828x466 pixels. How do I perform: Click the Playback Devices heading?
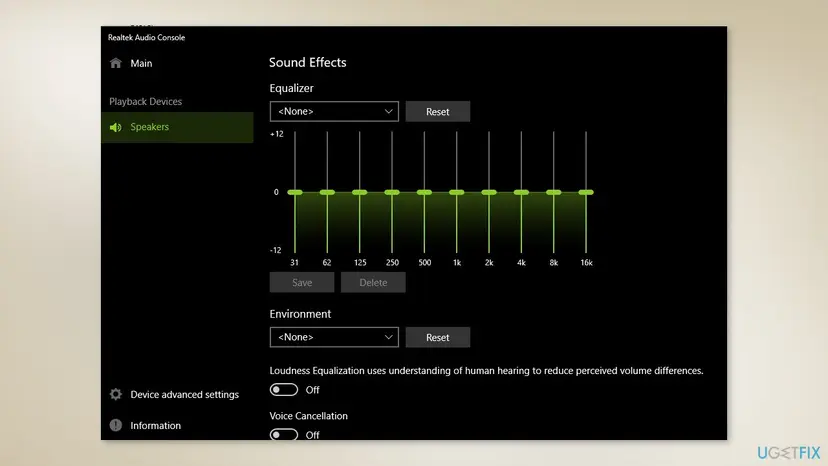[x=146, y=101]
